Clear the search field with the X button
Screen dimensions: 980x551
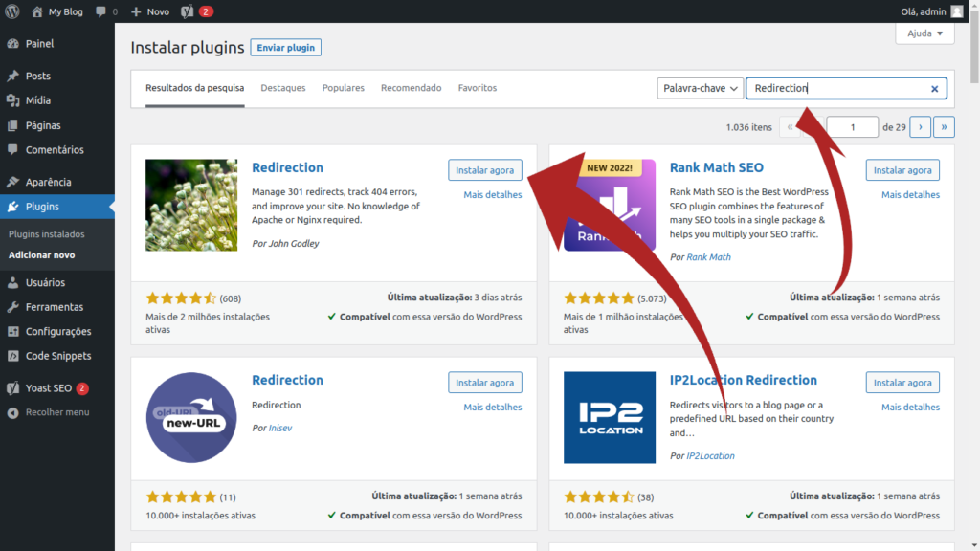pyautogui.click(x=934, y=88)
